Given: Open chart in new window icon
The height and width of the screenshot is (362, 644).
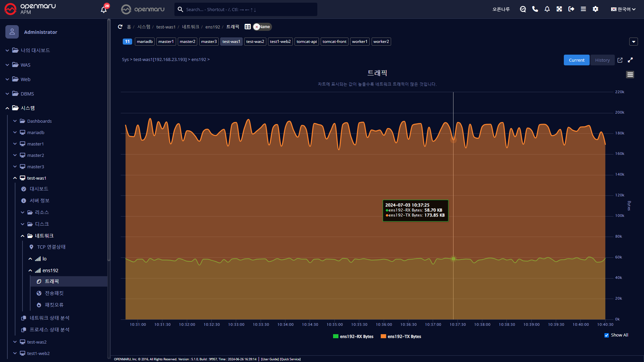Looking at the screenshot, I should tap(620, 60).
